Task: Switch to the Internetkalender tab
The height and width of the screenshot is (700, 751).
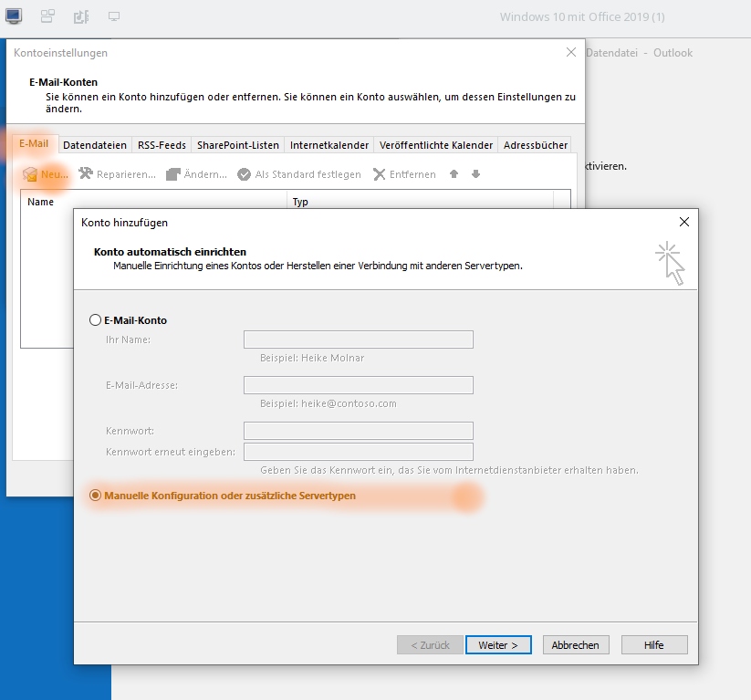Action: pos(329,145)
